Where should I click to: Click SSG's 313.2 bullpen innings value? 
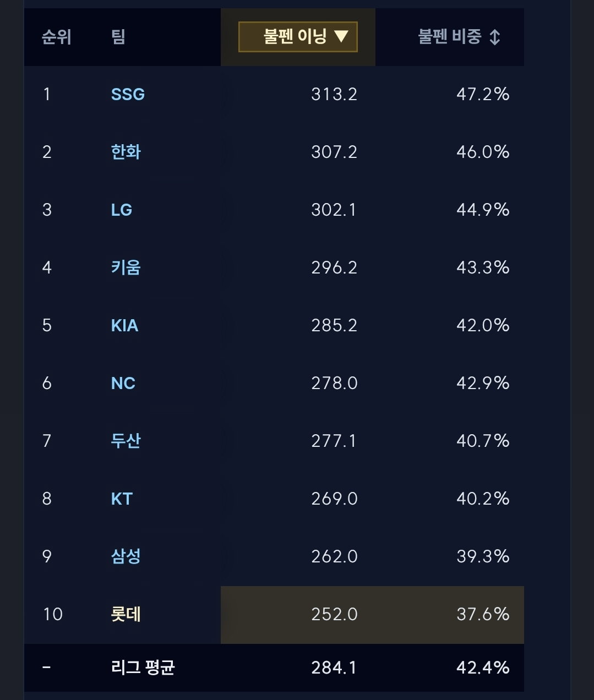(x=334, y=95)
